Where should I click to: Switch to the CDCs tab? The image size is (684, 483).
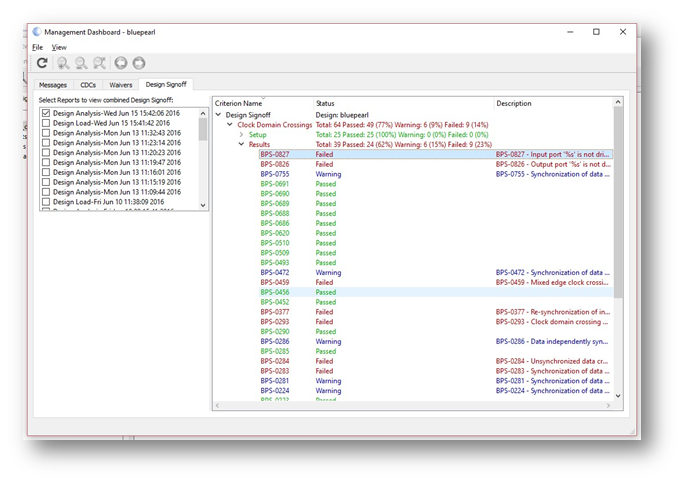(88, 85)
